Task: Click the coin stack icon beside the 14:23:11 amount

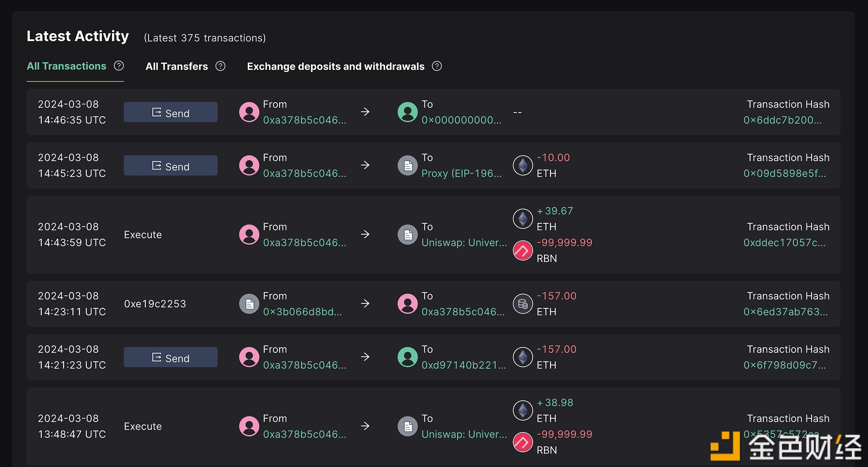Action: 523,304
